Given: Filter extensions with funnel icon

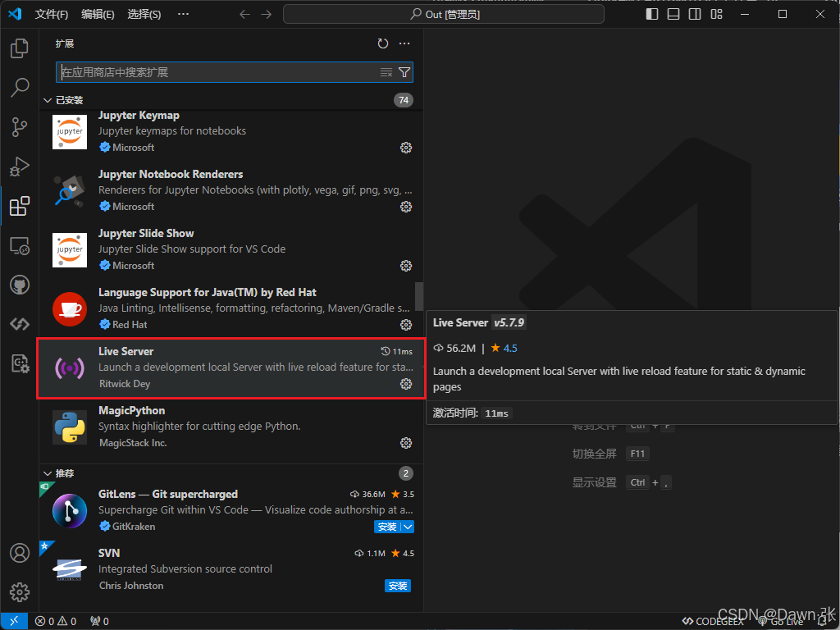Looking at the screenshot, I should tap(404, 72).
